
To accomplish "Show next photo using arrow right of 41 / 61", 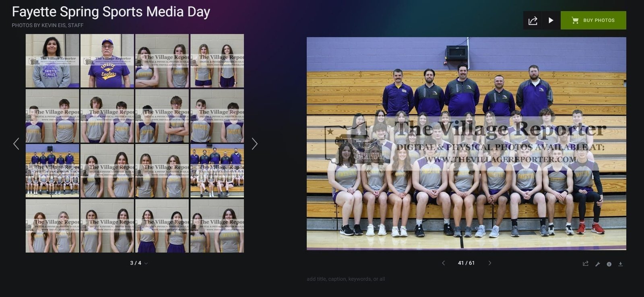I will point(490,263).
